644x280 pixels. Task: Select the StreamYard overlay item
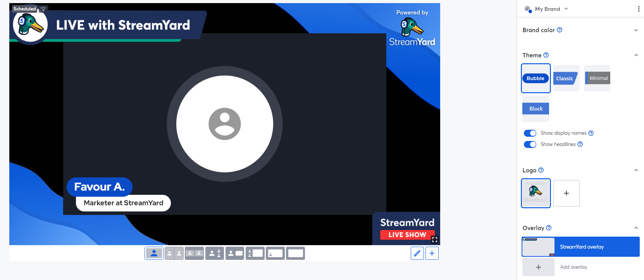click(x=580, y=247)
